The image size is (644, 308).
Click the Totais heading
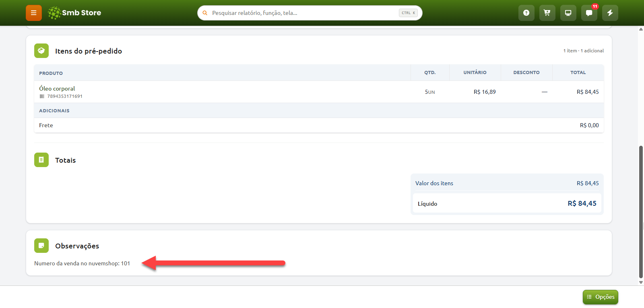point(65,160)
